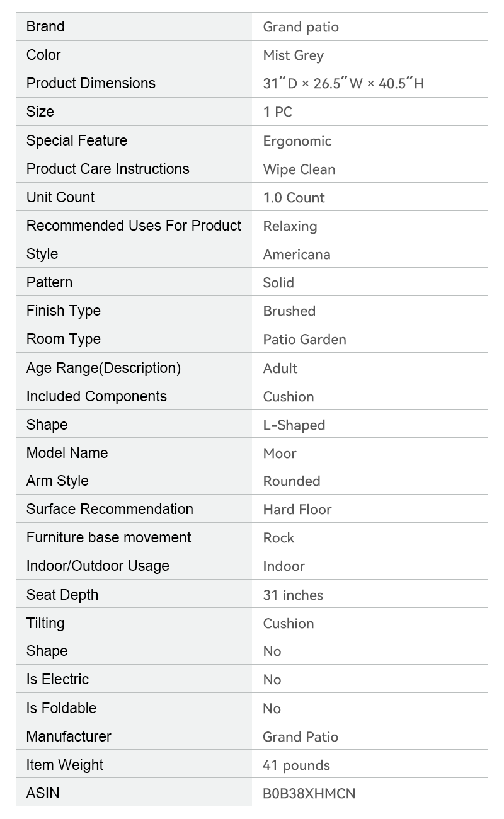Click the "1.0 Count" unit count value
Viewport: 504px width, 819px height.
click(294, 198)
